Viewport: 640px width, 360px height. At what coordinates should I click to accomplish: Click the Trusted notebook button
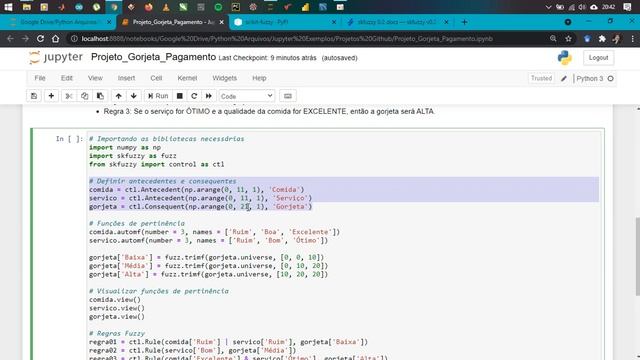click(x=541, y=78)
